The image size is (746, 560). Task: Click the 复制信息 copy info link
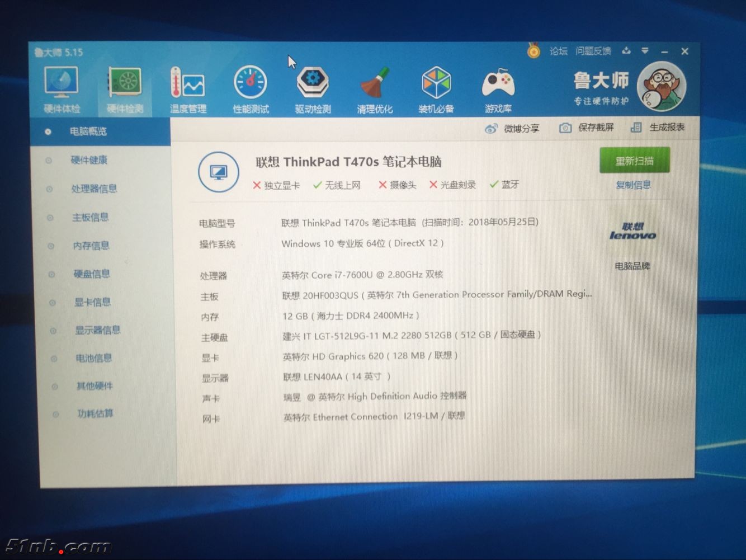pos(633,185)
